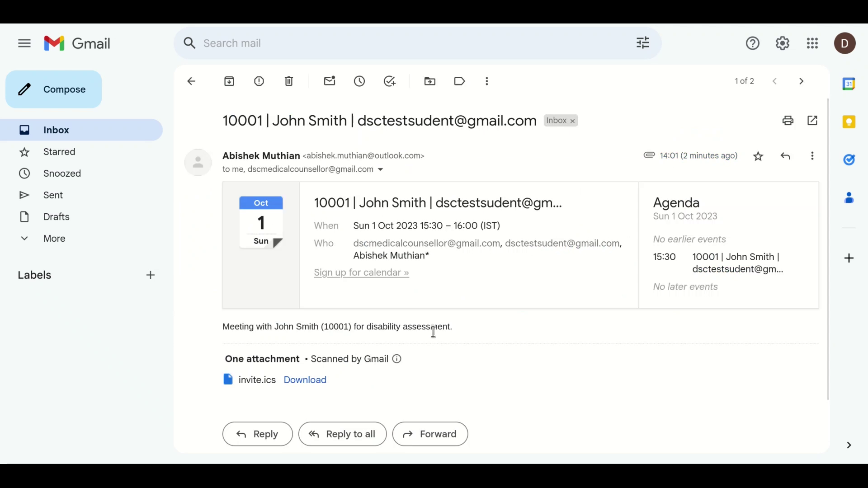The image size is (868, 488).
Task: Report this message as spam
Action: (x=259, y=81)
